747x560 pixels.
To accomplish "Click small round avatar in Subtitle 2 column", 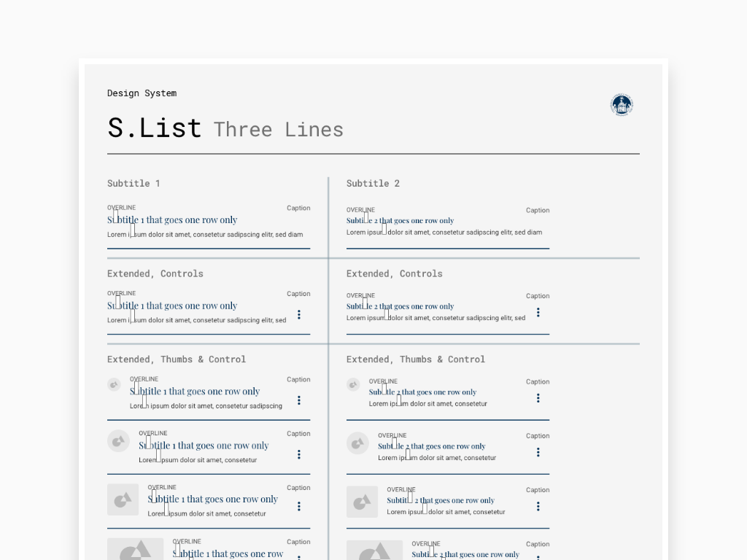I will tap(353, 385).
